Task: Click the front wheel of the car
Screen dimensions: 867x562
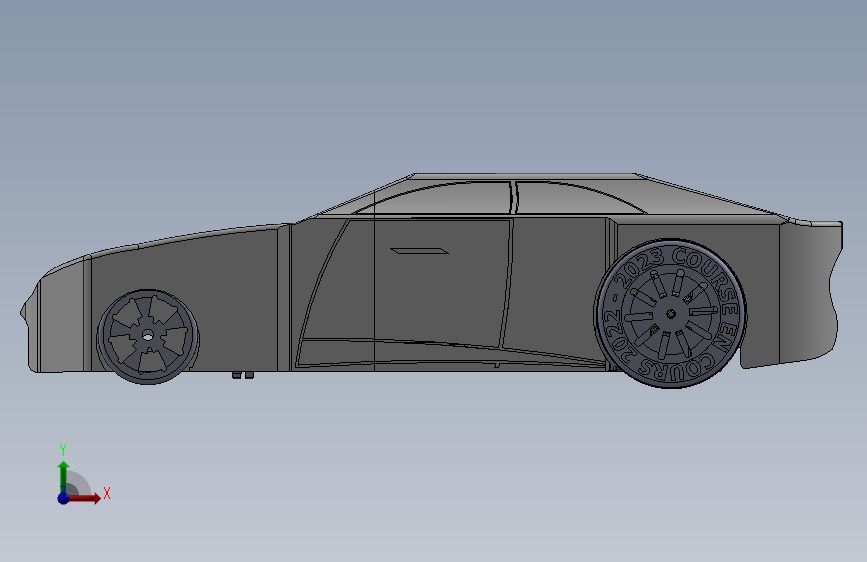Action: (x=148, y=336)
